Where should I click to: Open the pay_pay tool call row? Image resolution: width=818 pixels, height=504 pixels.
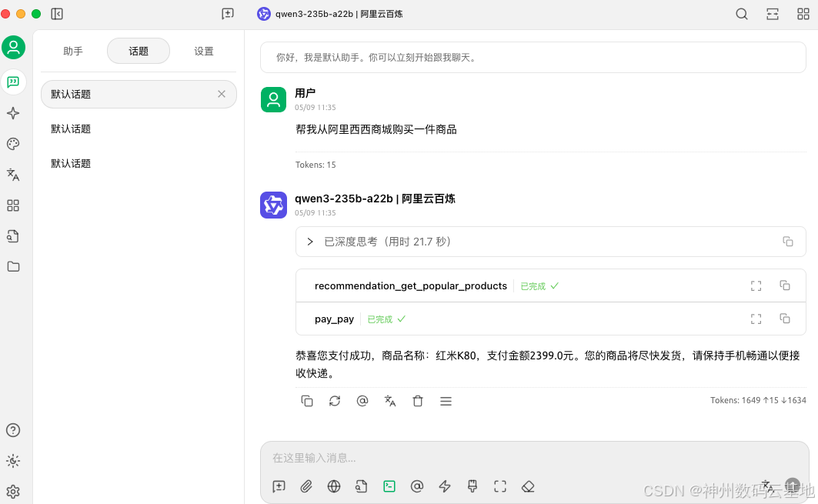550,319
